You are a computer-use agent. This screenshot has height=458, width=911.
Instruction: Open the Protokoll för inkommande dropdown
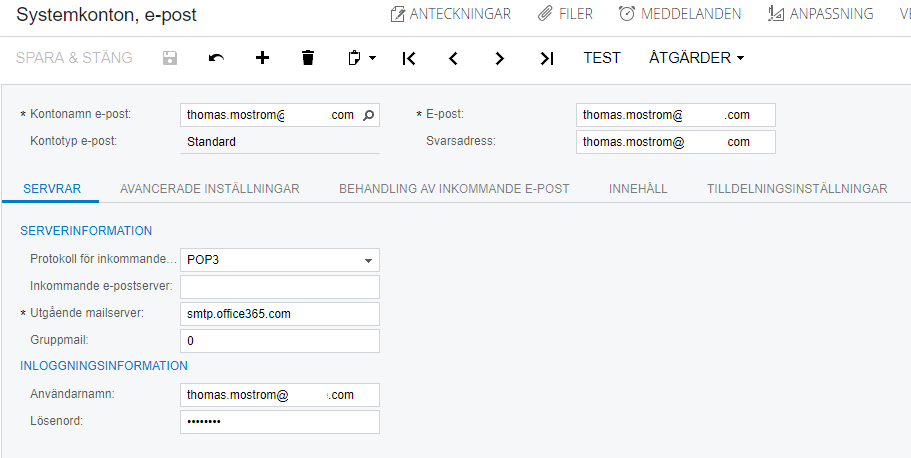click(368, 261)
